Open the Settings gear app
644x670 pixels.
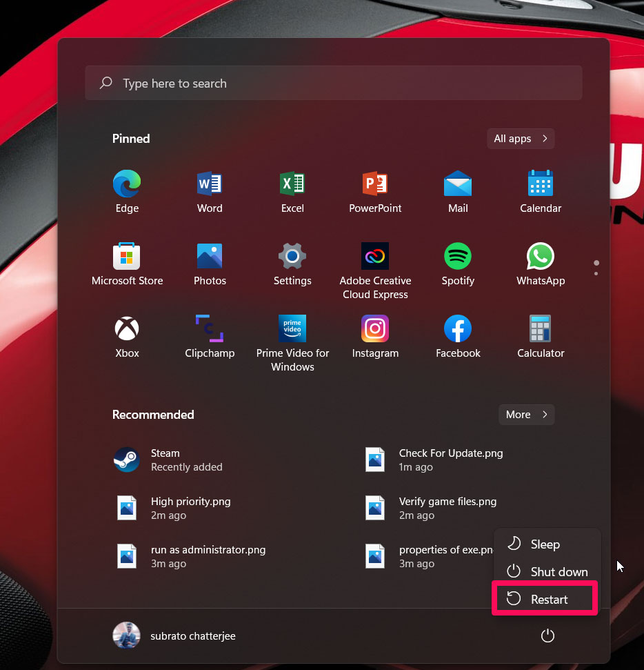click(x=292, y=264)
